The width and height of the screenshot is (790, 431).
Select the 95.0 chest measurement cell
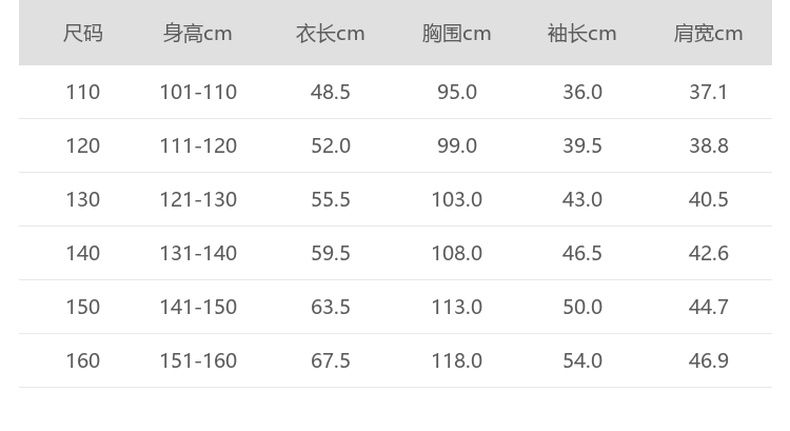[456, 92]
